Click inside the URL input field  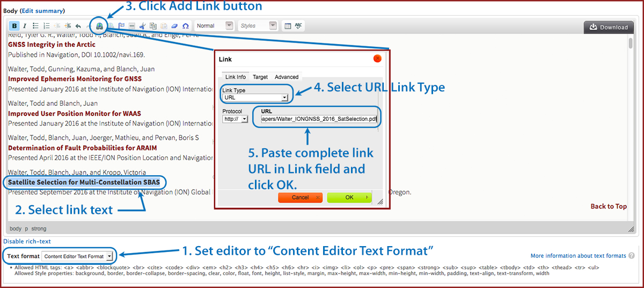pos(319,119)
